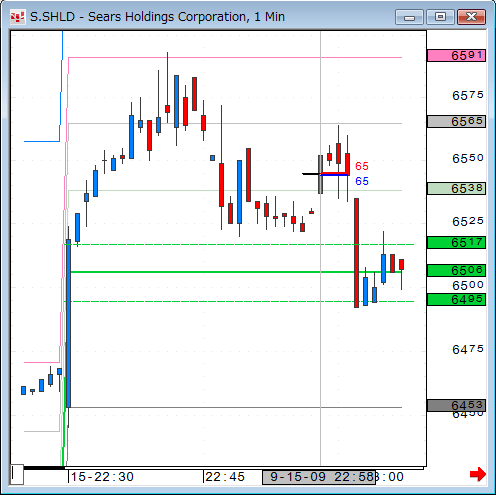496x495 pixels.
Task: Minimize the S.SHLD chart window
Action: tap(409, 17)
